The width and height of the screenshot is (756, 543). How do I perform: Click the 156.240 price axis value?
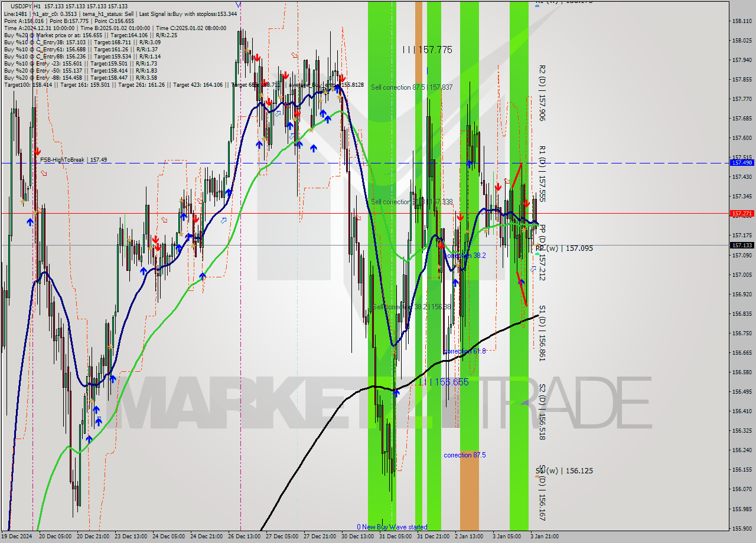click(742, 450)
